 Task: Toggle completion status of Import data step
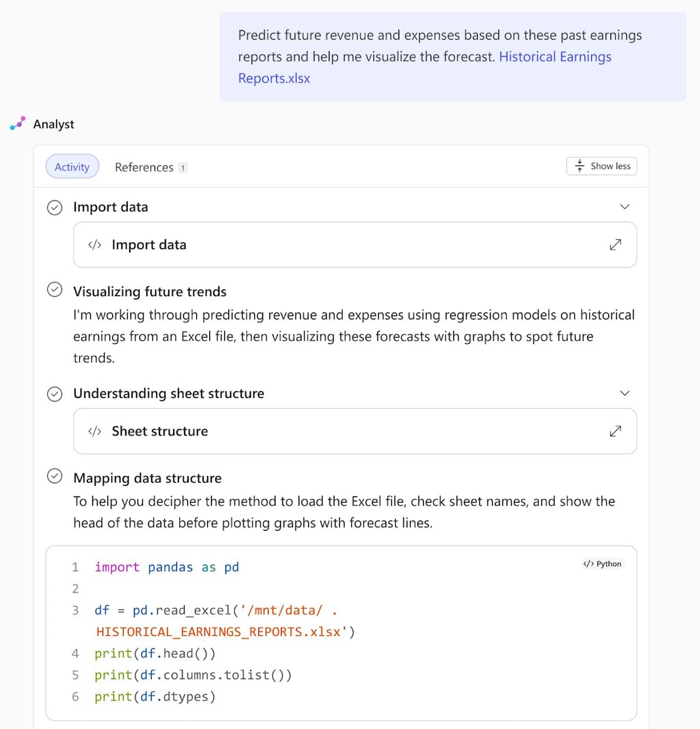click(55, 207)
